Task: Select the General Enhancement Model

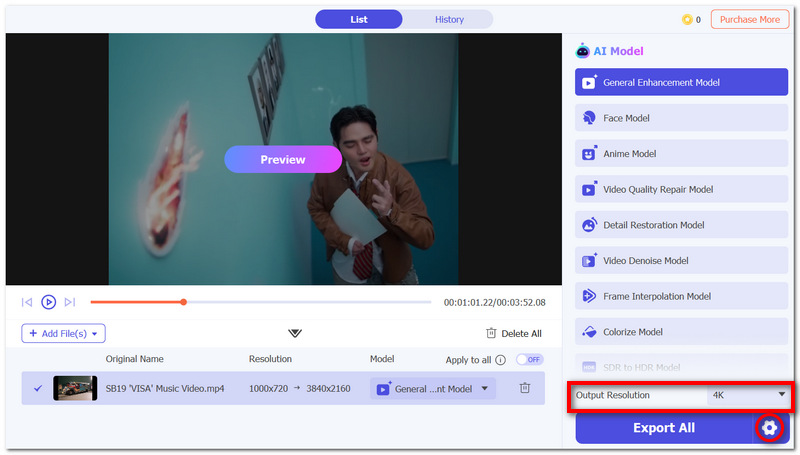Action: pos(681,82)
